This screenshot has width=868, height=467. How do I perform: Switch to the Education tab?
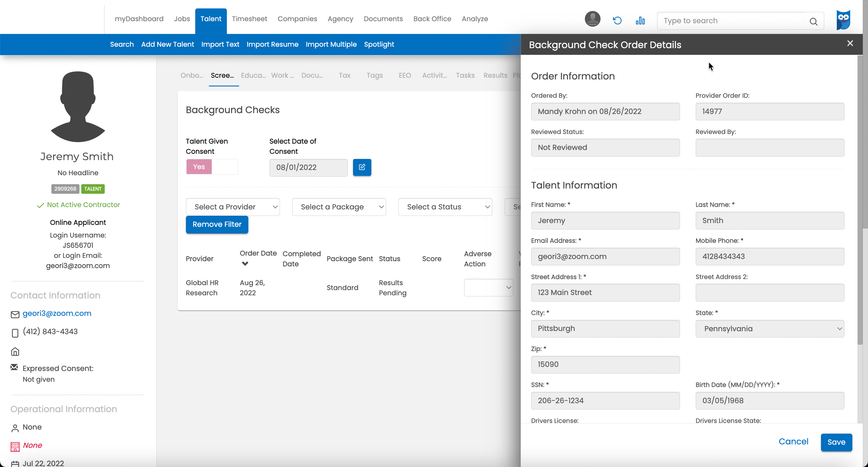pos(253,75)
